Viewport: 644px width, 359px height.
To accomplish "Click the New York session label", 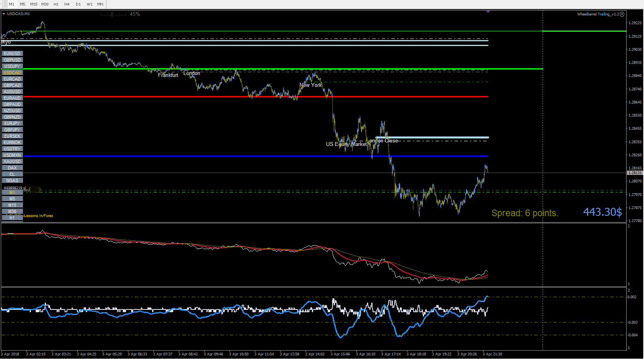I will [x=311, y=85].
